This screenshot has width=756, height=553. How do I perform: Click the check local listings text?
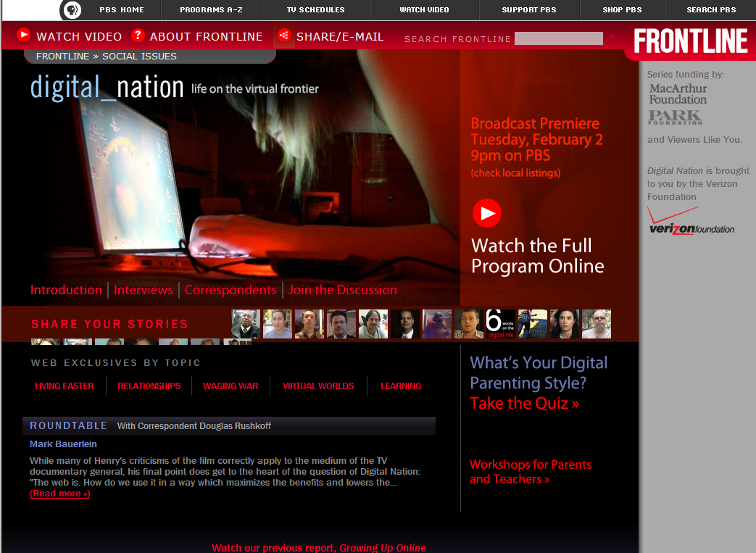[515, 173]
